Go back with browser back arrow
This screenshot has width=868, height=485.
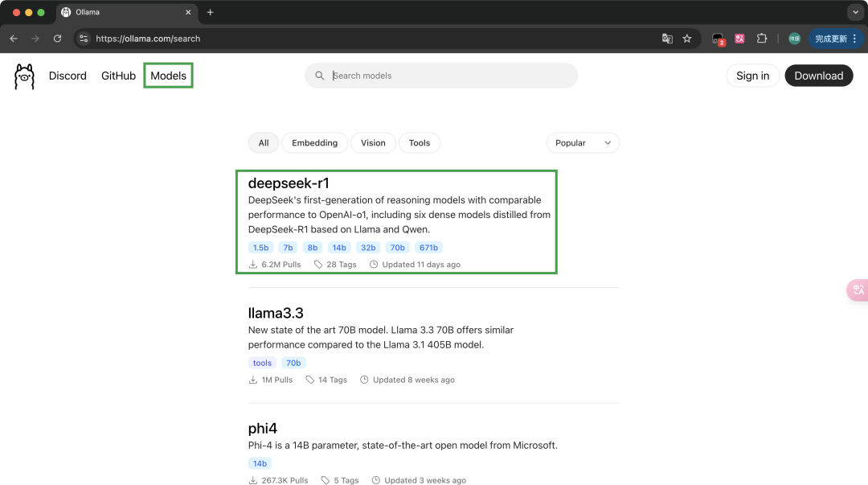tap(14, 39)
